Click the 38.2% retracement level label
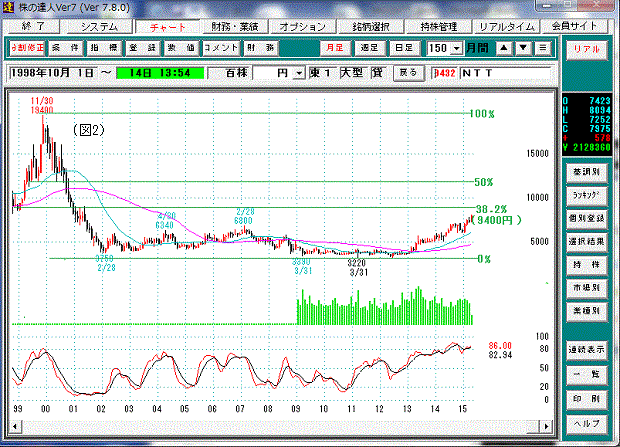This screenshot has height=447, width=620. 491,209
